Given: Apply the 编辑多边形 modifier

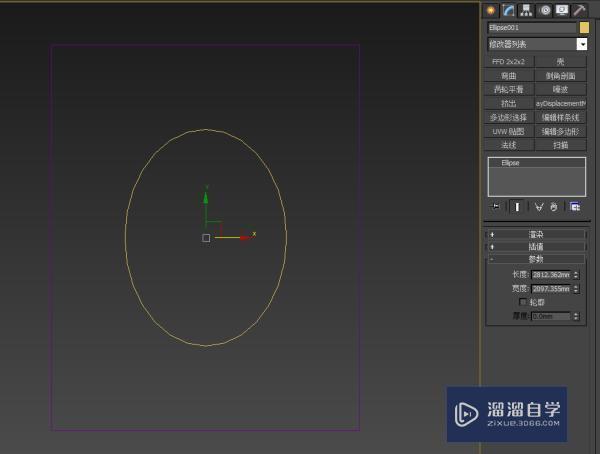Looking at the screenshot, I should coord(560,131).
